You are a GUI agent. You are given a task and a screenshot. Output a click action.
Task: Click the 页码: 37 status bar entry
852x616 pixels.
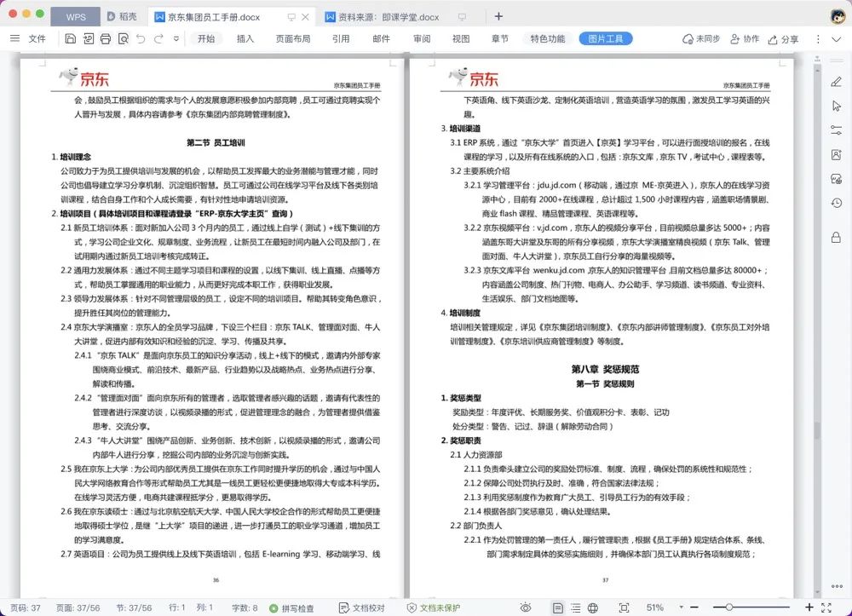25,607
